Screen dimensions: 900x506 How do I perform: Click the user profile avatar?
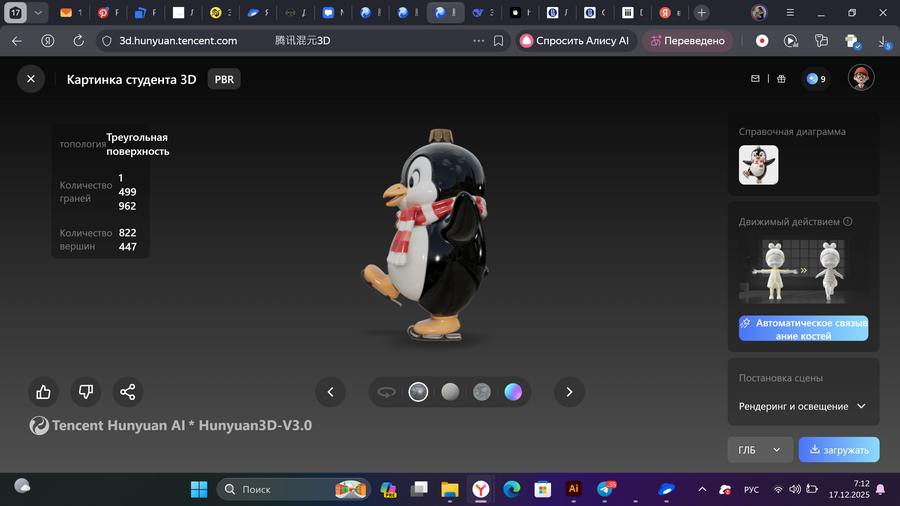(861, 78)
